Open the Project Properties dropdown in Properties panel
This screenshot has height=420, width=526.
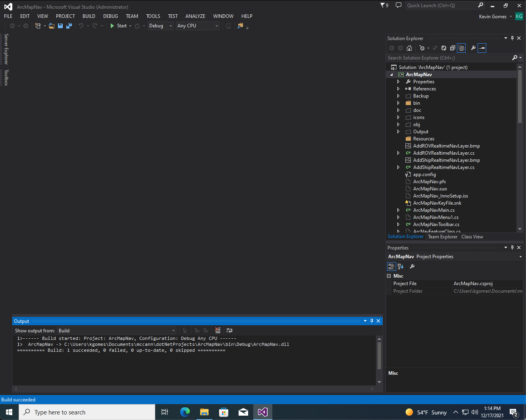click(x=520, y=257)
